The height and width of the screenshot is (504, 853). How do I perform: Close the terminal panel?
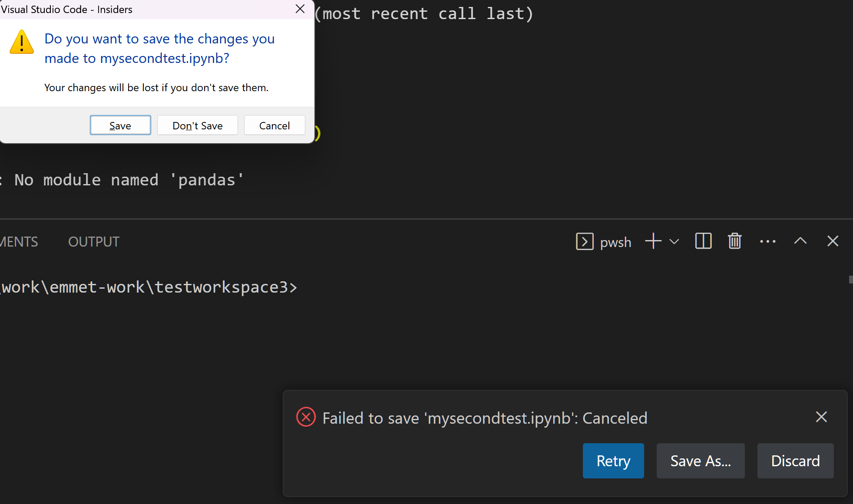pyautogui.click(x=833, y=241)
